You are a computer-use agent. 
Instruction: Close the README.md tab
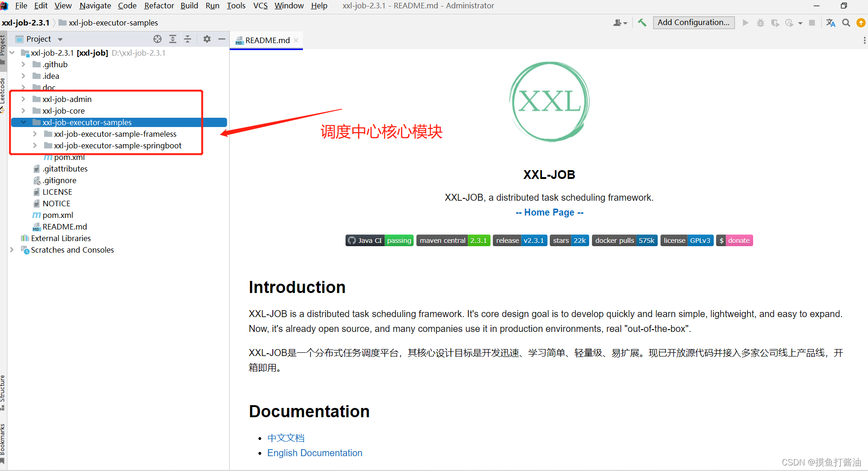click(x=296, y=40)
